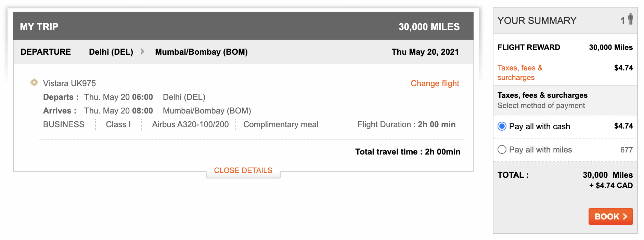Click the Pay all with cash label
The width and height of the screenshot is (644, 240).
pos(539,126)
